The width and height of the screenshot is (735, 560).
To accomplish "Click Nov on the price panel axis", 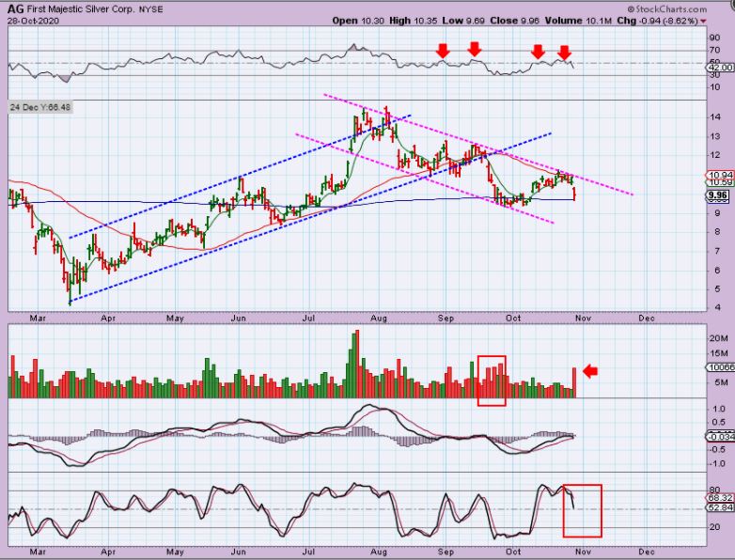I will (x=583, y=319).
